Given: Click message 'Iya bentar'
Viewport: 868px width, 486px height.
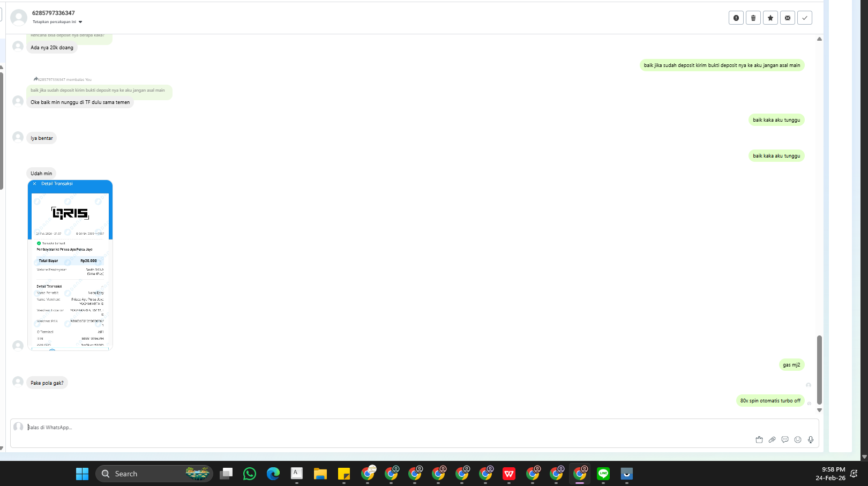Looking at the screenshot, I should 42,138.
